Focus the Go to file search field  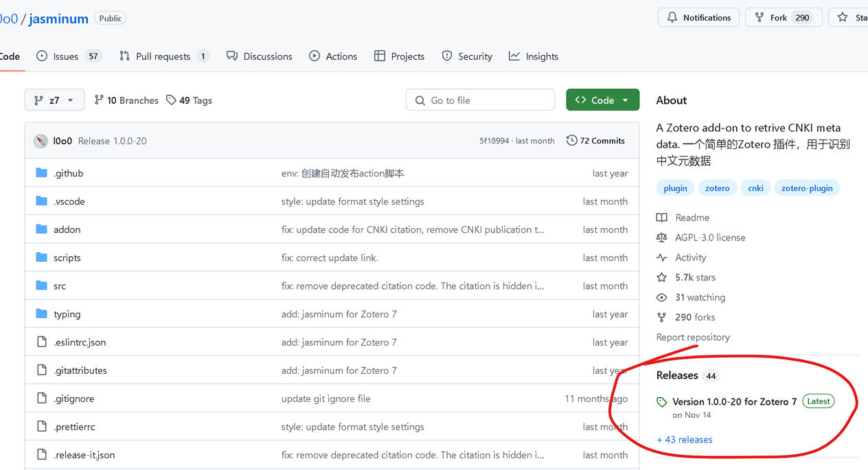coord(481,100)
